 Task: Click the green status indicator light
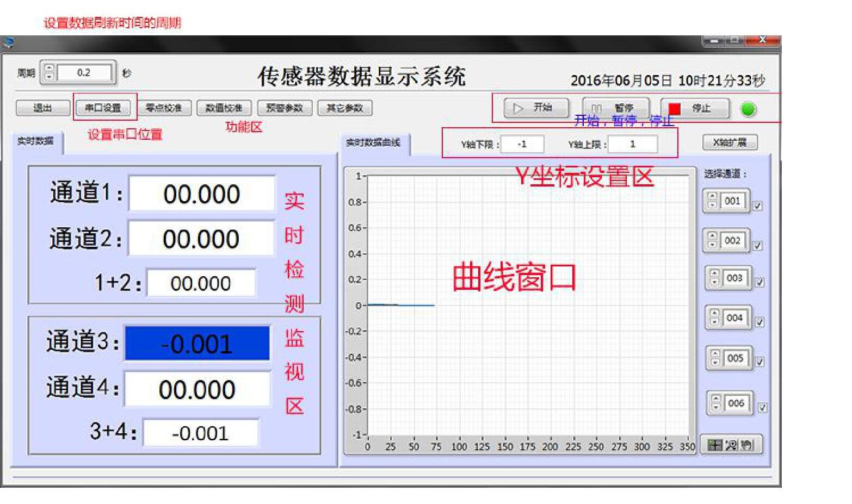749,109
